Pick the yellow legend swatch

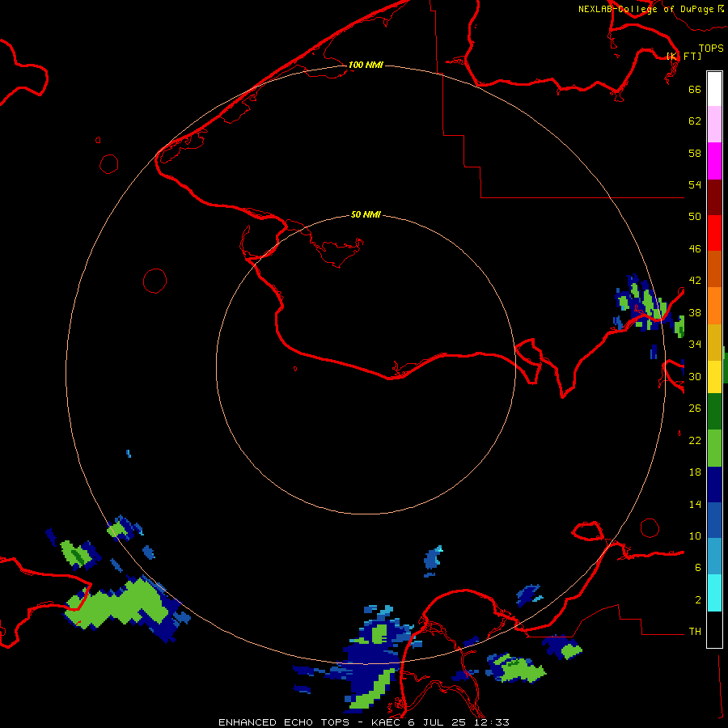click(x=714, y=377)
